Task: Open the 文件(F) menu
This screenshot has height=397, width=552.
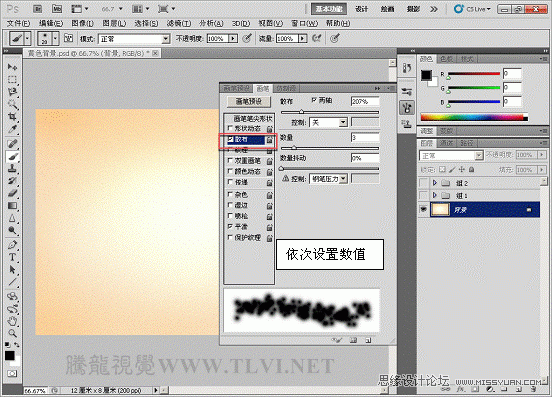Action: coord(18,23)
